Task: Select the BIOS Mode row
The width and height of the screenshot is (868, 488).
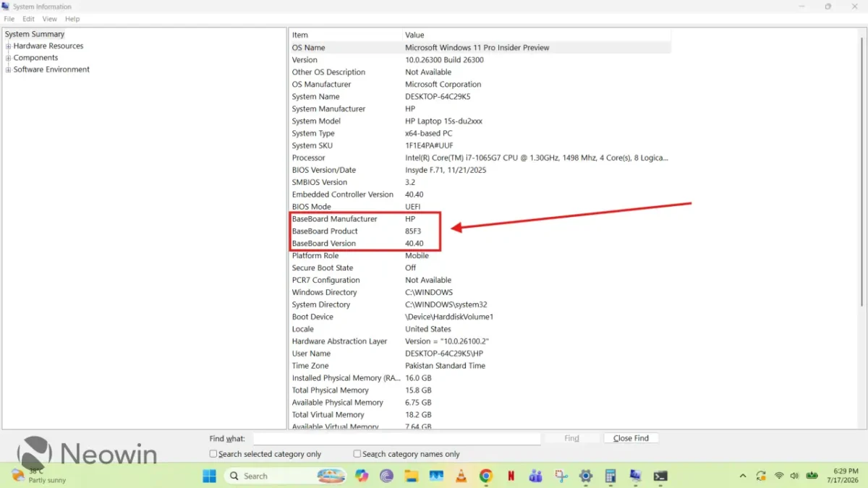Action: (x=480, y=207)
